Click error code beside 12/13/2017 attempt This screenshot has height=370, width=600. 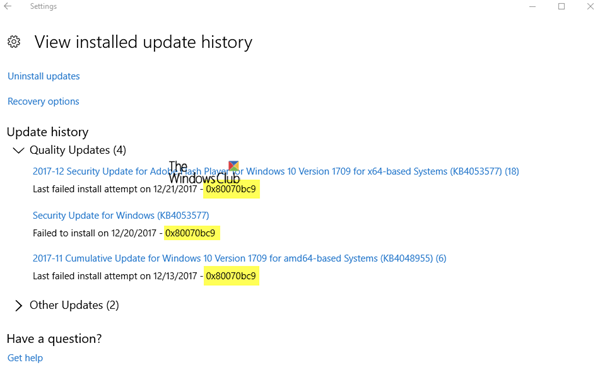point(231,276)
